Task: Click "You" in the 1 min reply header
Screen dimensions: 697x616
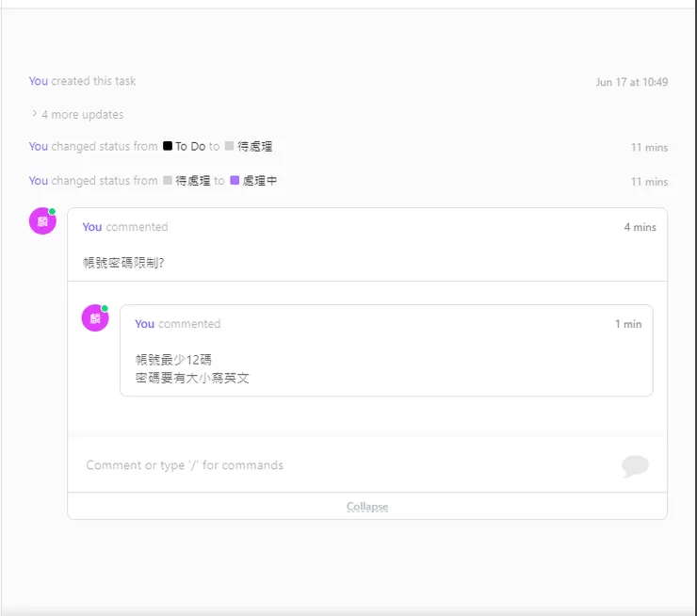Action: [x=144, y=324]
